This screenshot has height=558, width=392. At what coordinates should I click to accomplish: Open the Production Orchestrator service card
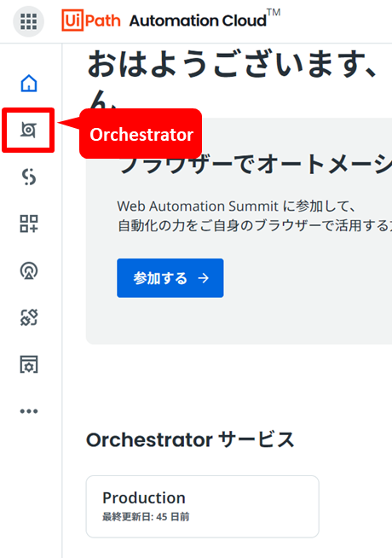click(203, 507)
